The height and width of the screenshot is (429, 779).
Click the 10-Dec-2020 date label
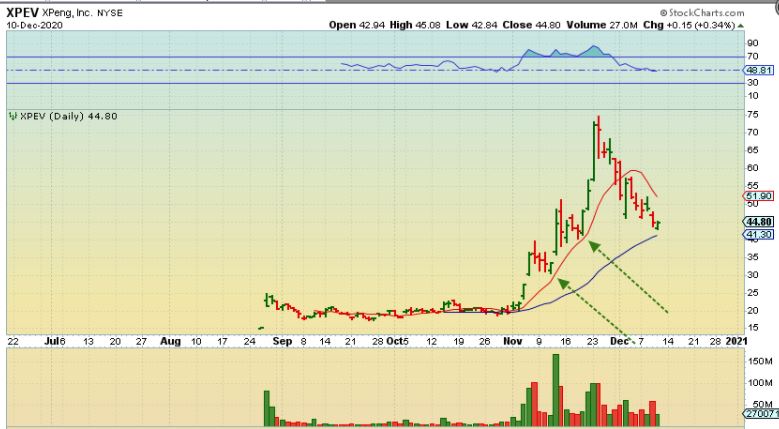[x=34, y=25]
